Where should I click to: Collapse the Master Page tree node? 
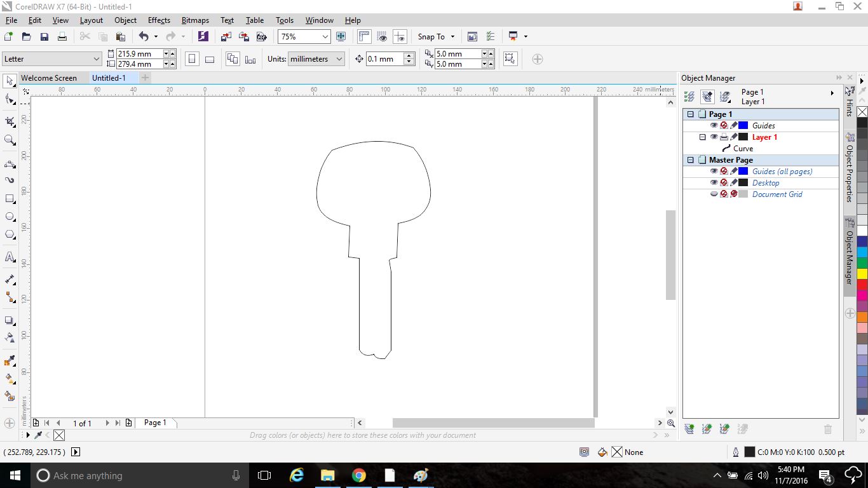[x=691, y=160]
